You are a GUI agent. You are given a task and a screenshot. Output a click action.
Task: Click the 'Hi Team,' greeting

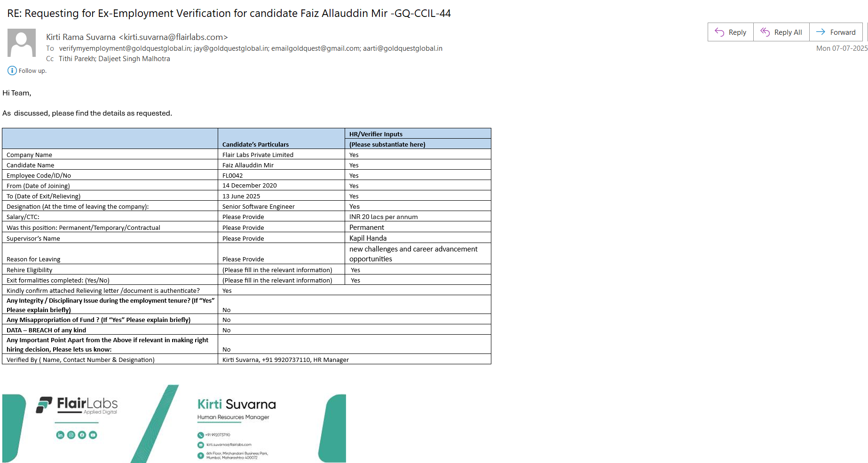tap(17, 93)
